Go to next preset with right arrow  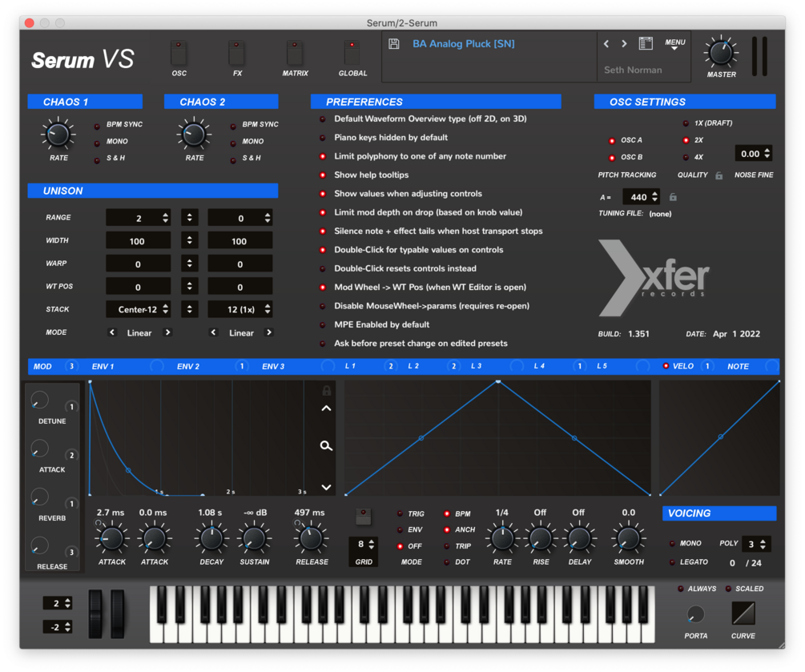tap(624, 43)
